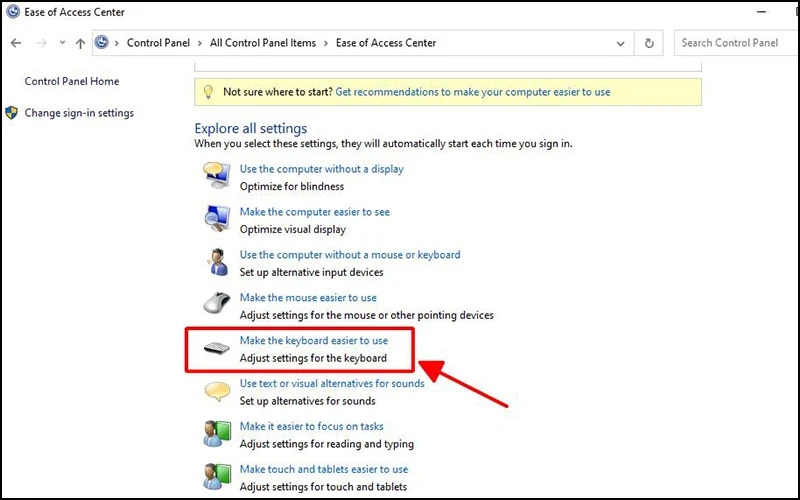The image size is (800, 500).
Task: Open Control Panel Home link
Action: tap(72, 81)
